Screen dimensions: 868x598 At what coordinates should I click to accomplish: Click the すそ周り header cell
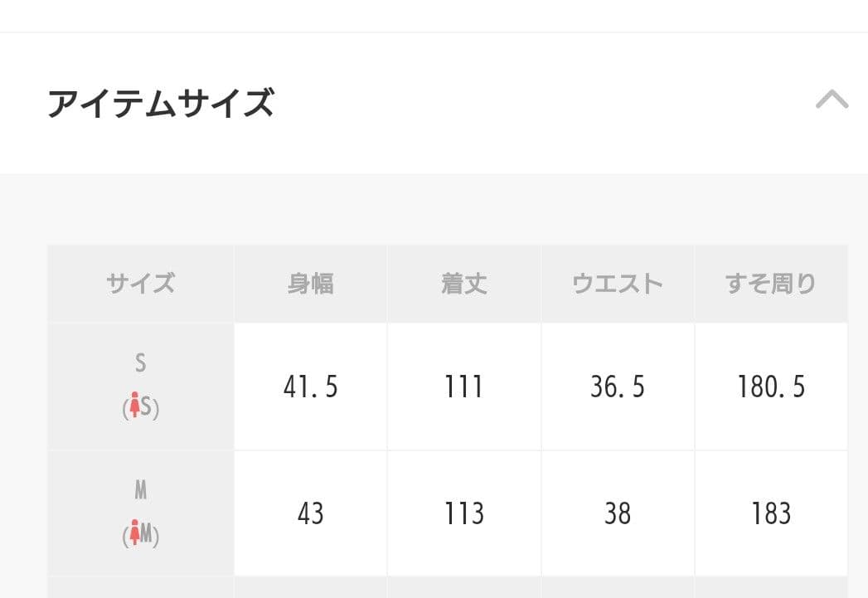(771, 283)
